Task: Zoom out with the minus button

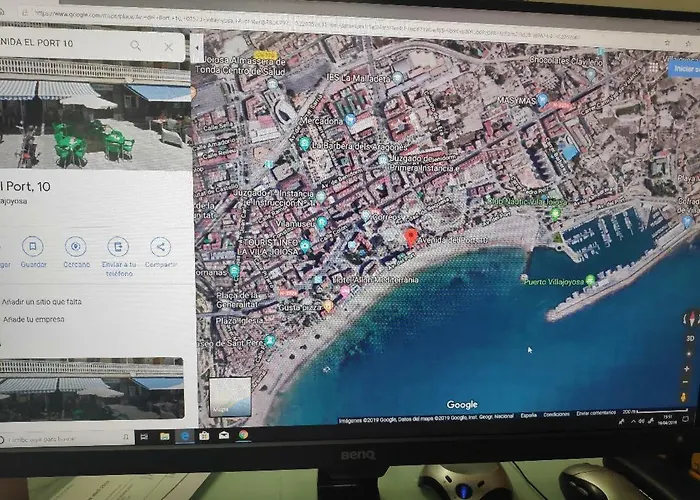Action: coord(686,382)
